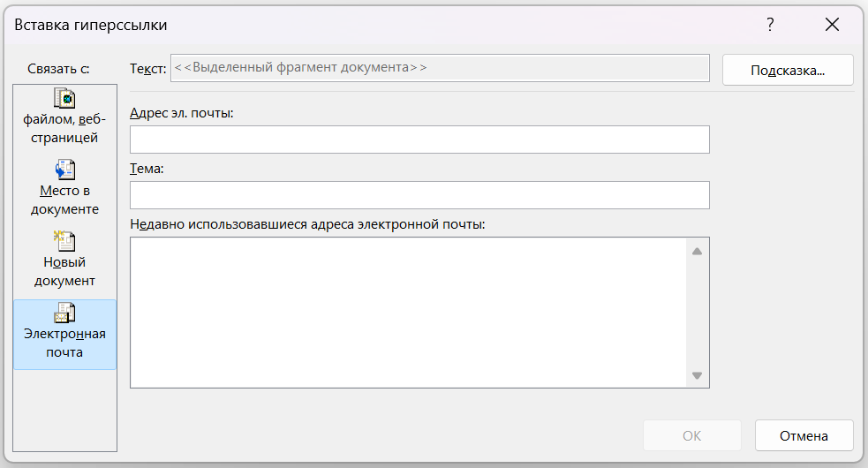This screenshot has width=868, height=468.
Task: Click the 'Электронная почта' envelope icon
Action: point(64,313)
